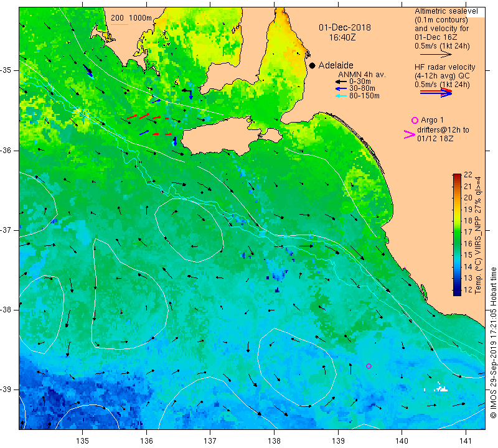
Task: Click the black Adelaide city dot marker
Action: coord(312,65)
